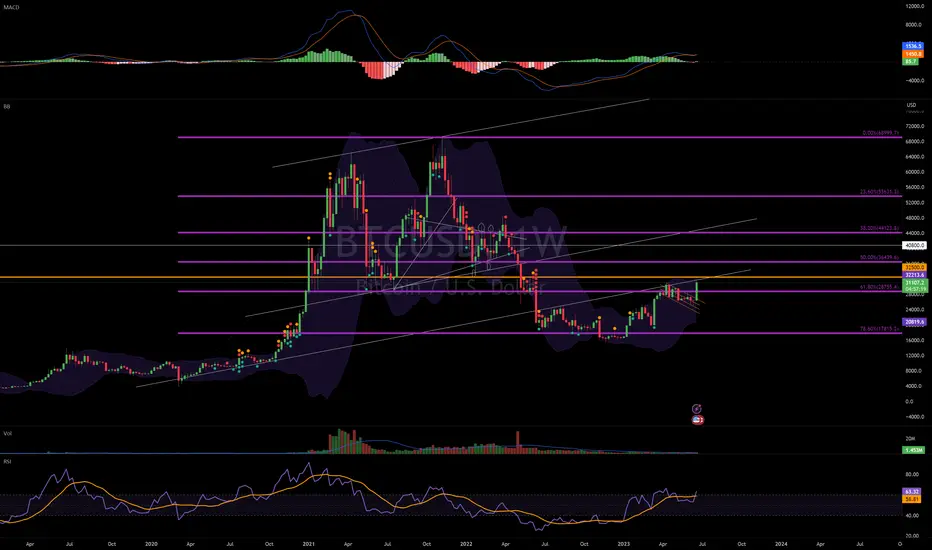Click the green volume tag 1.453M

click(x=914, y=450)
